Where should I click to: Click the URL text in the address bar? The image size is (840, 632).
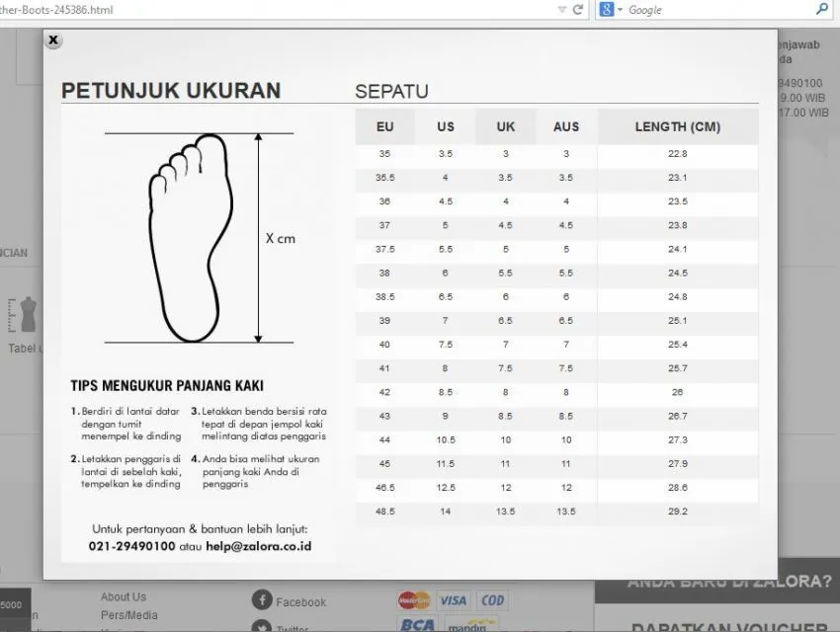56,10
